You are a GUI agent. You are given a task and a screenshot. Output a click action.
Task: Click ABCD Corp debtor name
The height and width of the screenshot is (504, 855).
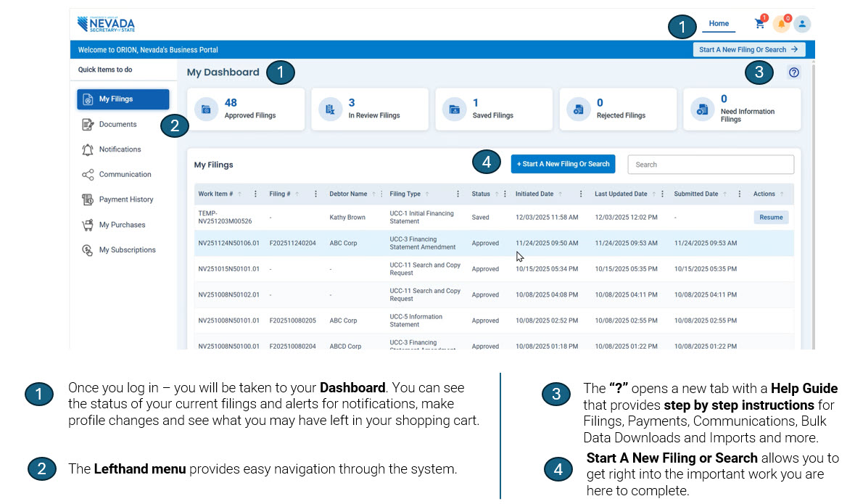pos(345,346)
